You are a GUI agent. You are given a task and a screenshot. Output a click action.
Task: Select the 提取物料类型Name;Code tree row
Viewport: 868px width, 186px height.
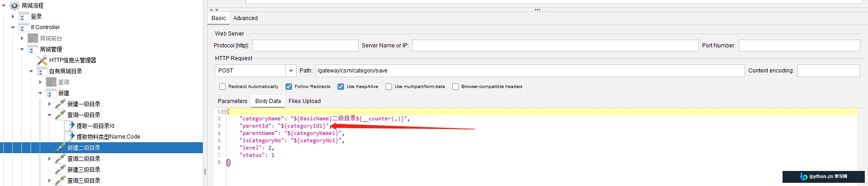point(108,137)
